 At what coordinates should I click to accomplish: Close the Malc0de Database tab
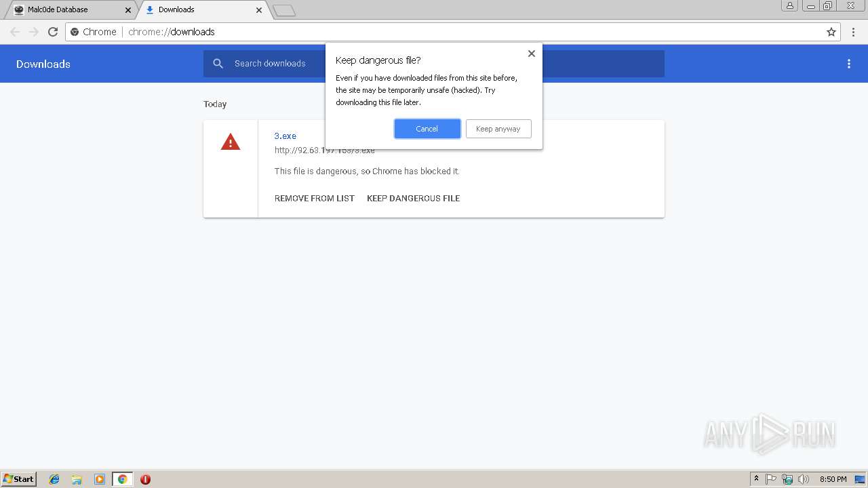point(127,10)
